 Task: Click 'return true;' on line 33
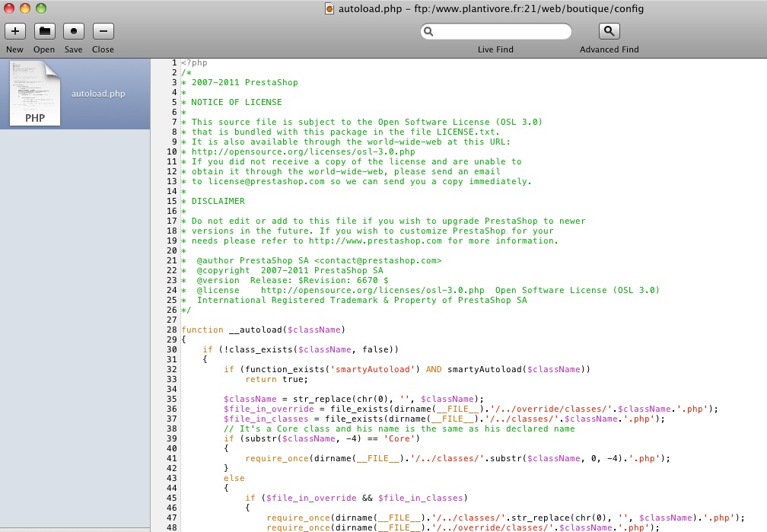[276, 379]
